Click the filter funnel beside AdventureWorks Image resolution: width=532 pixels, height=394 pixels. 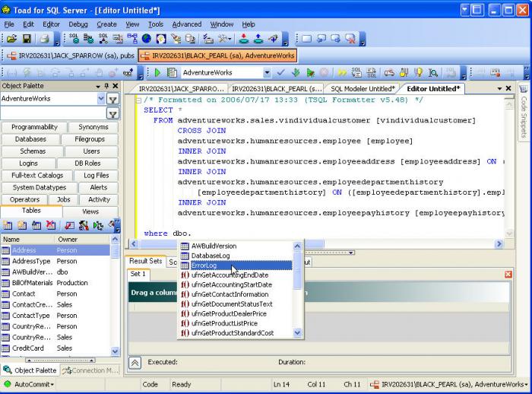pos(112,99)
